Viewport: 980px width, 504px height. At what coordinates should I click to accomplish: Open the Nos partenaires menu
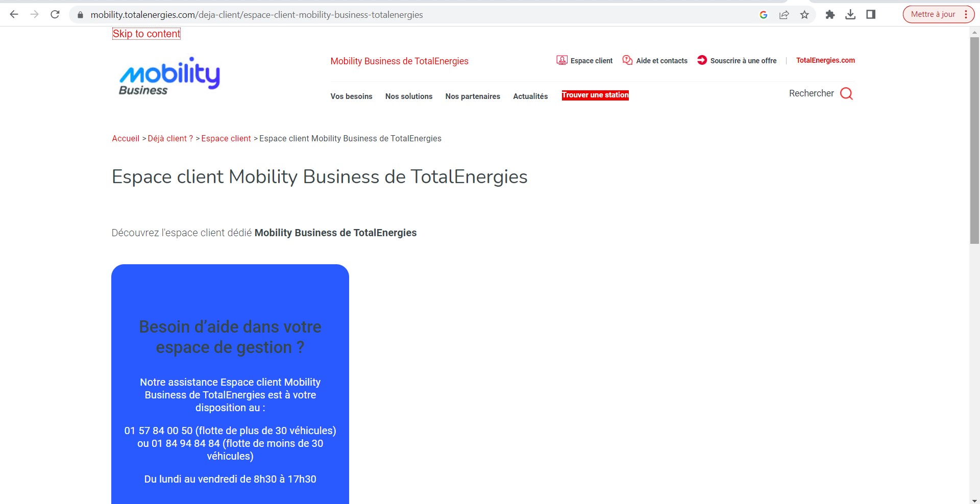[x=473, y=96]
